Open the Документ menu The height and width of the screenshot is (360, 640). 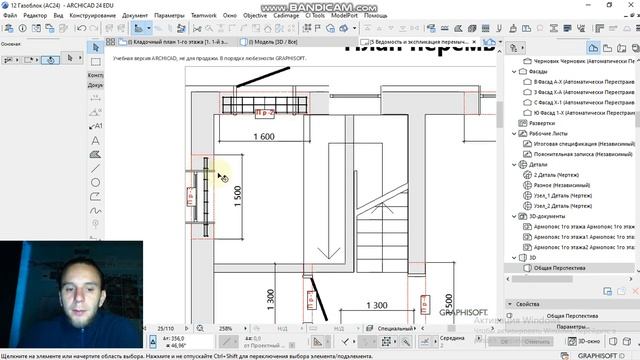tap(135, 16)
